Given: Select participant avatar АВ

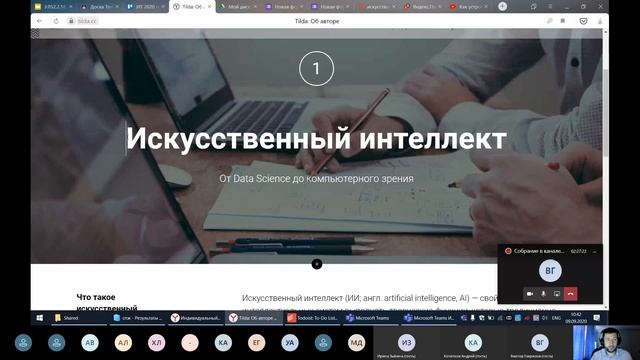Looking at the screenshot, I should click(x=90, y=342).
